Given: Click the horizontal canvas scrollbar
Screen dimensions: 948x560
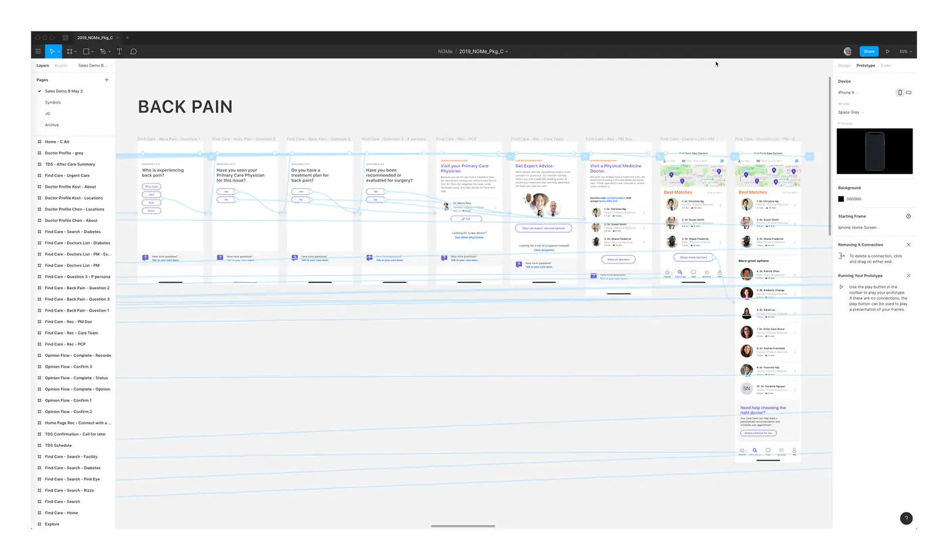Looking at the screenshot, I should pos(463,525).
